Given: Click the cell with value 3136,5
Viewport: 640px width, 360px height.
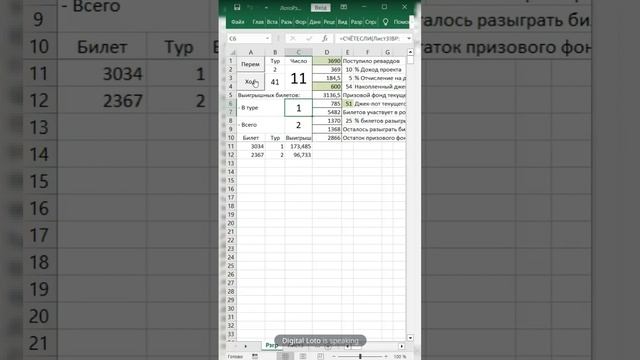Looking at the screenshot, I should [327, 95].
